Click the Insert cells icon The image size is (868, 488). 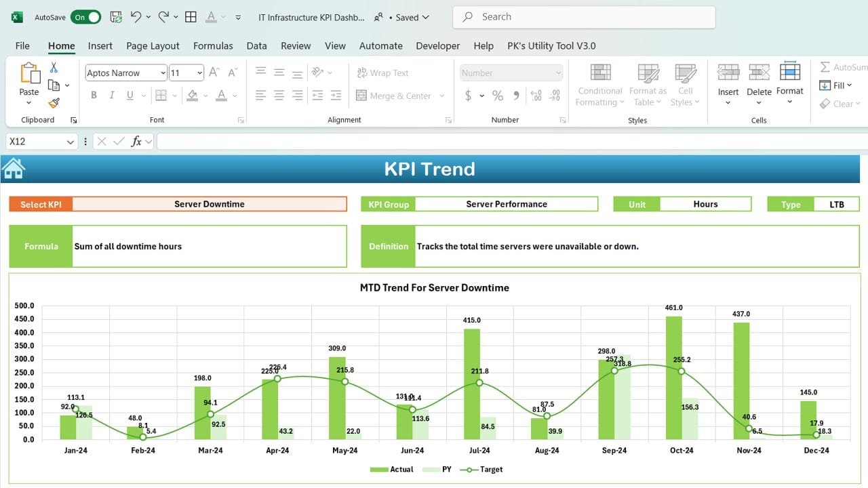point(728,73)
